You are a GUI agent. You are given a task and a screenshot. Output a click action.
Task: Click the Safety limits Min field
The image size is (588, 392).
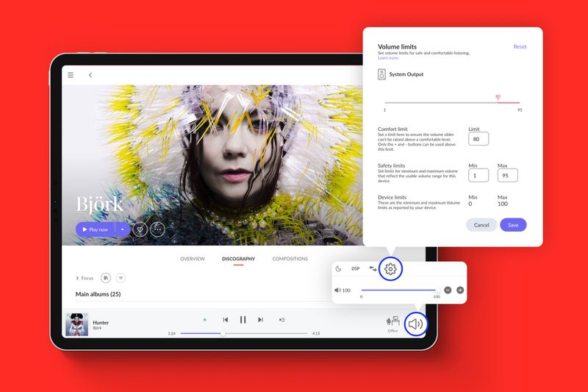[478, 175]
